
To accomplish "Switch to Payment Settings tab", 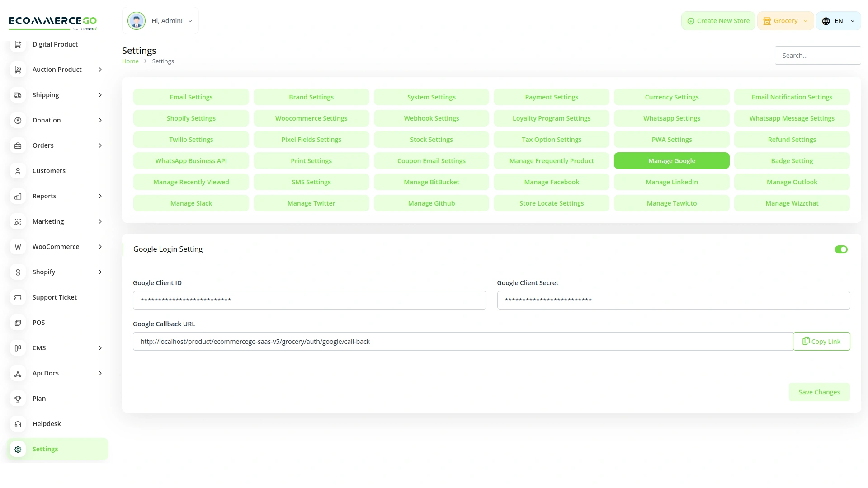I will click(x=551, y=97).
